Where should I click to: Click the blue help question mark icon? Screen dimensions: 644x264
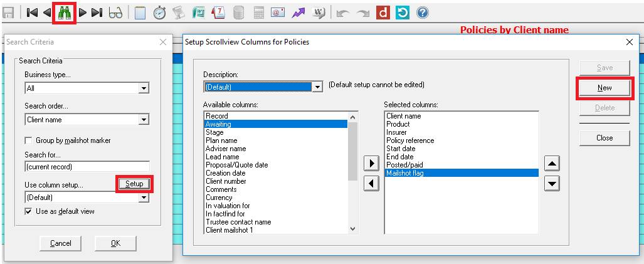coord(423,13)
